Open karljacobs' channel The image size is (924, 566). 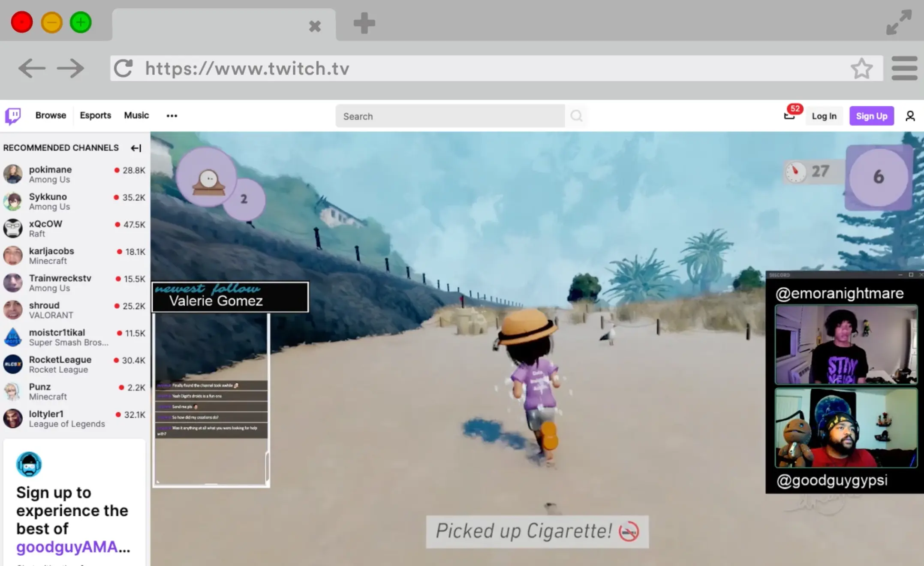pos(74,256)
